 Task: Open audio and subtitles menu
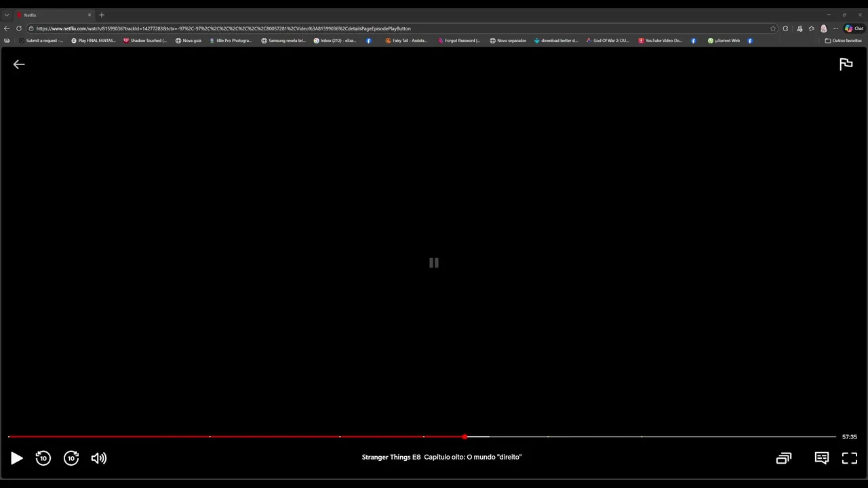[x=822, y=458]
